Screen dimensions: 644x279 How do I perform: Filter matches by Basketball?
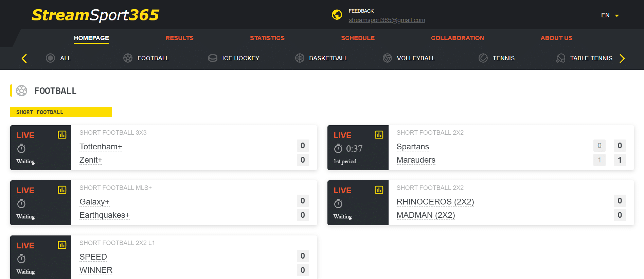pos(321,58)
